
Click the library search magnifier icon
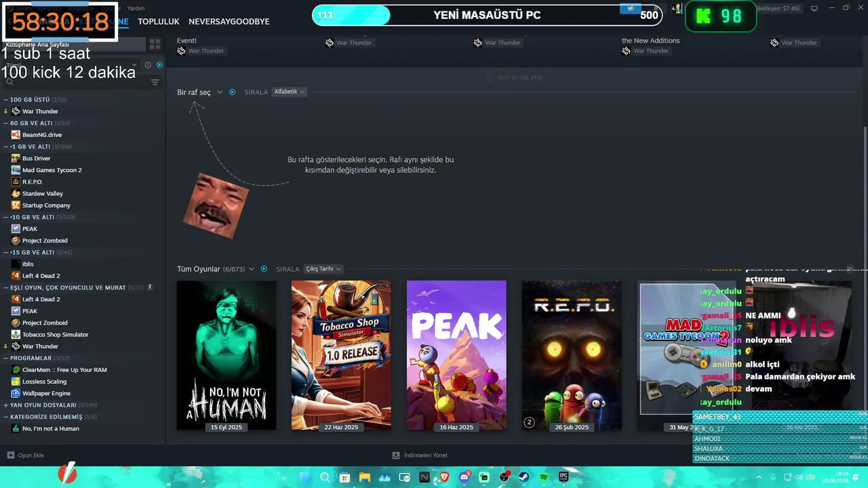pos(9,83)
